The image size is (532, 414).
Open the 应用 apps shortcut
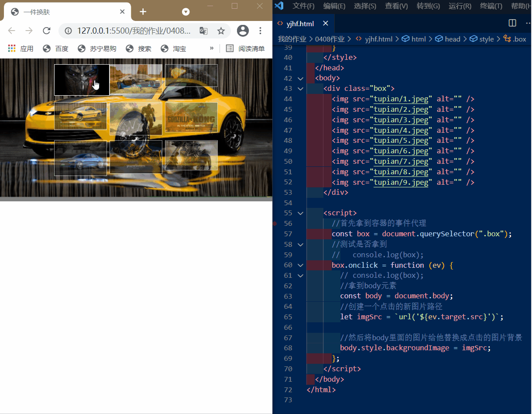point(21,48)
